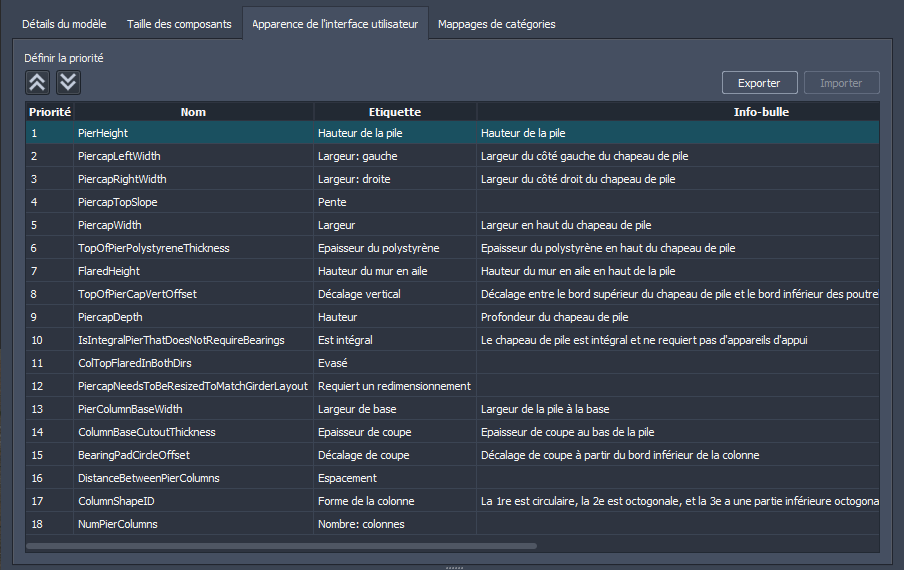Screen dimensions: 904x570
Task: Select the NumPierColumns name cell
Action: [x=193, y=524]
